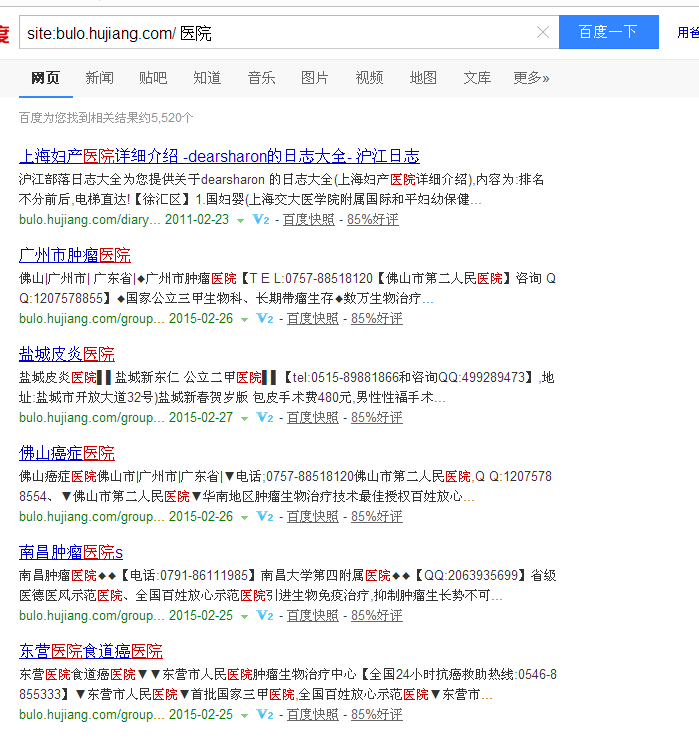Screen dimensions: 699x738
Task: Open 百度快照 for 广州市肿瘤医院 result
Action: [x=313, y=319]
